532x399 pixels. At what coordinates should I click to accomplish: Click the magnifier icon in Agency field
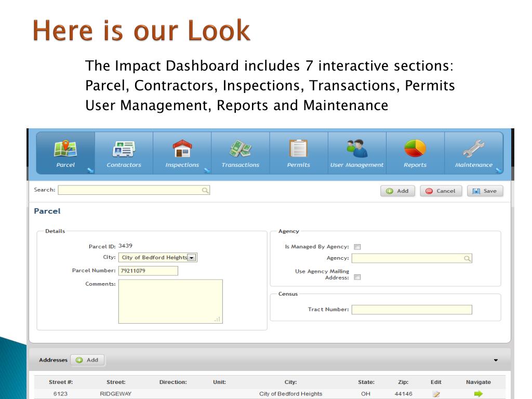coord(467,259)
